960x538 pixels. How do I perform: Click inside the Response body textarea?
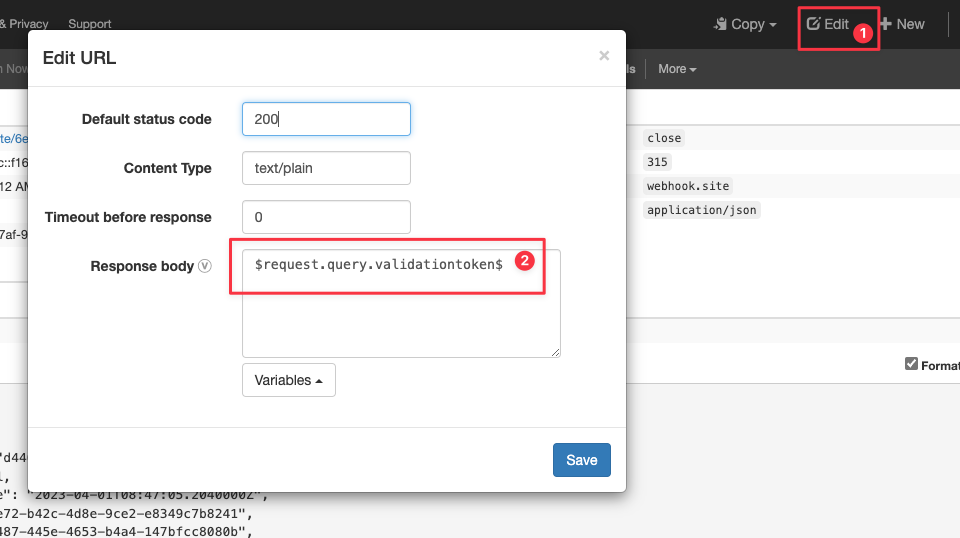(x=401, y=303)
